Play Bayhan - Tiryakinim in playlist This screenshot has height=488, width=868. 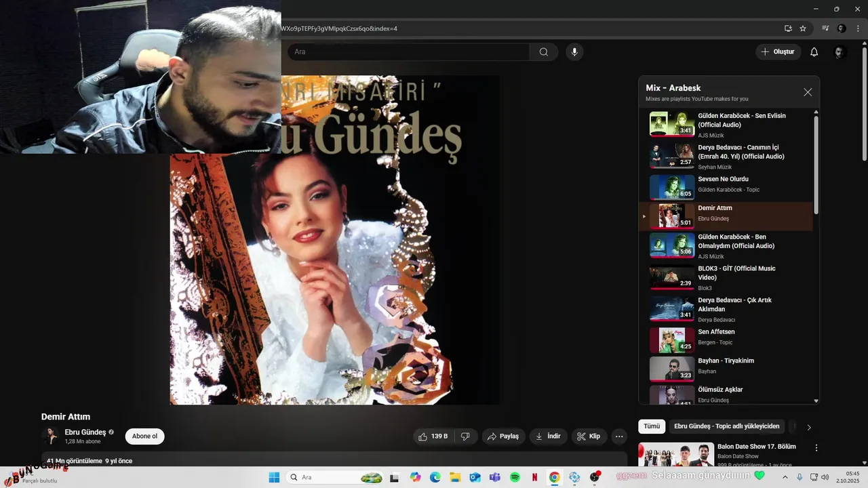pos(726,369)
